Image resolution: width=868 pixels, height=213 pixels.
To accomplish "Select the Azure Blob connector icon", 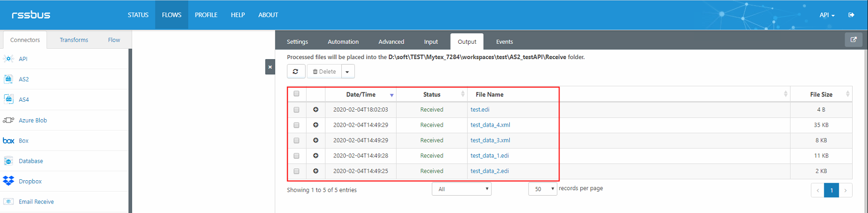I will (x=8, y=120).
